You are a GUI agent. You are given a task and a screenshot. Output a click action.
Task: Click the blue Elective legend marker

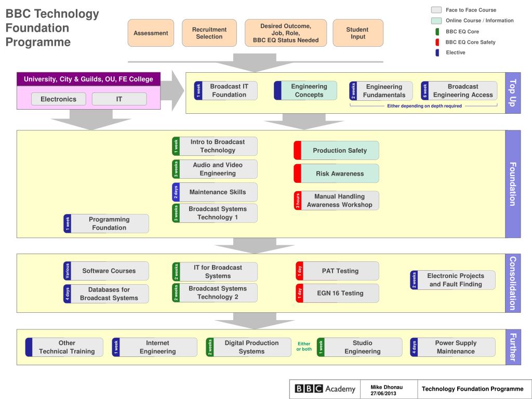tap(437, 52)
